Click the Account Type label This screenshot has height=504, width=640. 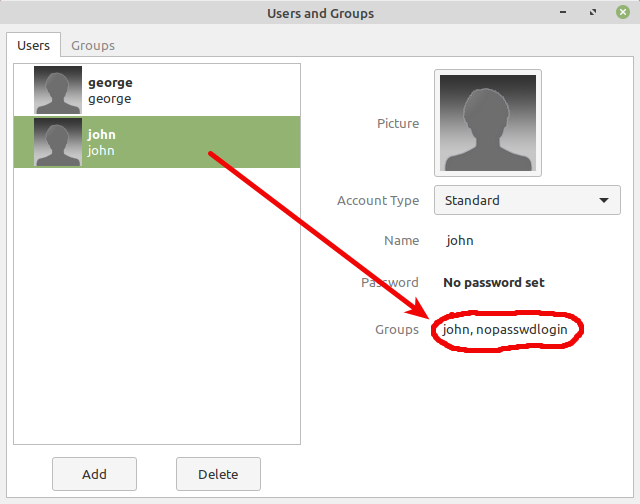pos(378,200)
